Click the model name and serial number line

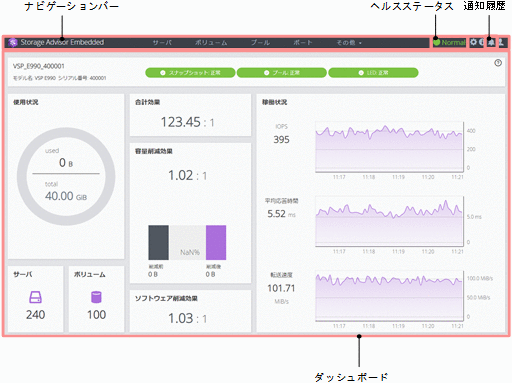click(59, 78)
